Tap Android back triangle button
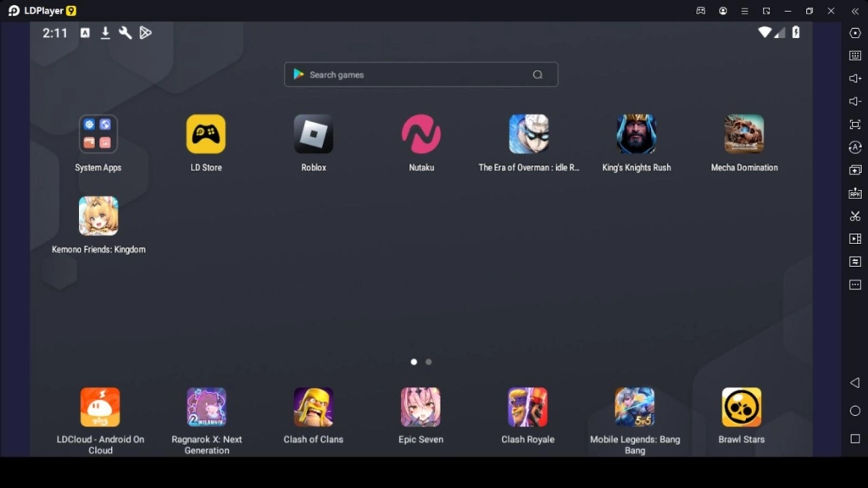The image size is (868, 488). tap(854, 383)
